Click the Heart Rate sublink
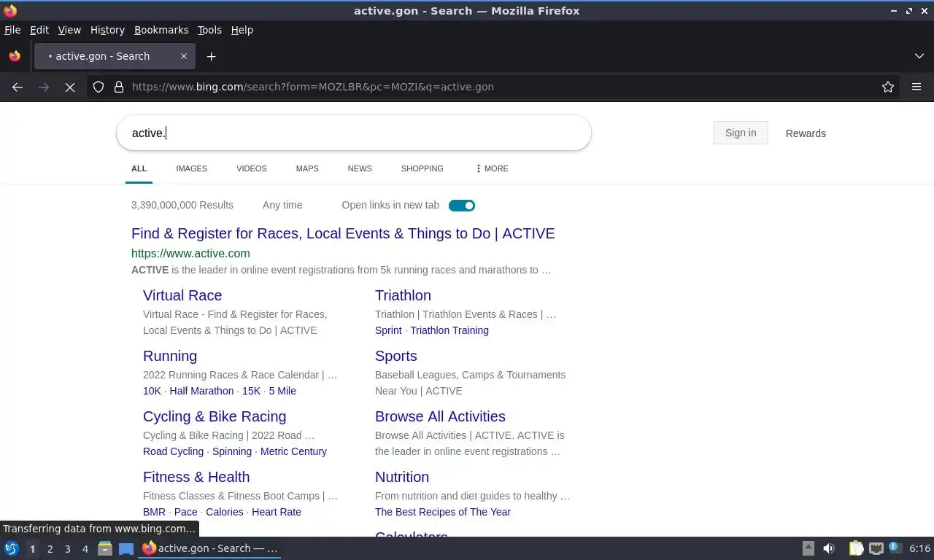The height and width of the screenshot is (560, 934). pos(277,512)
